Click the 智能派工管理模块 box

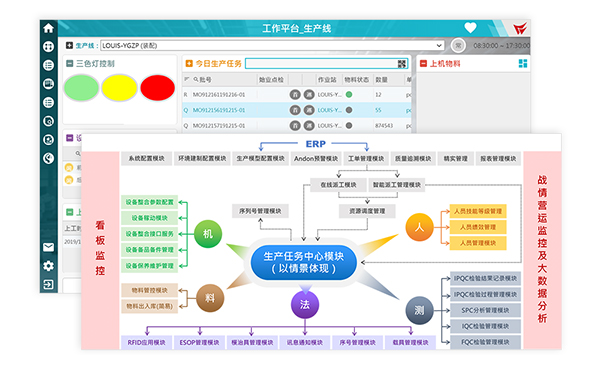pos(397,185)
